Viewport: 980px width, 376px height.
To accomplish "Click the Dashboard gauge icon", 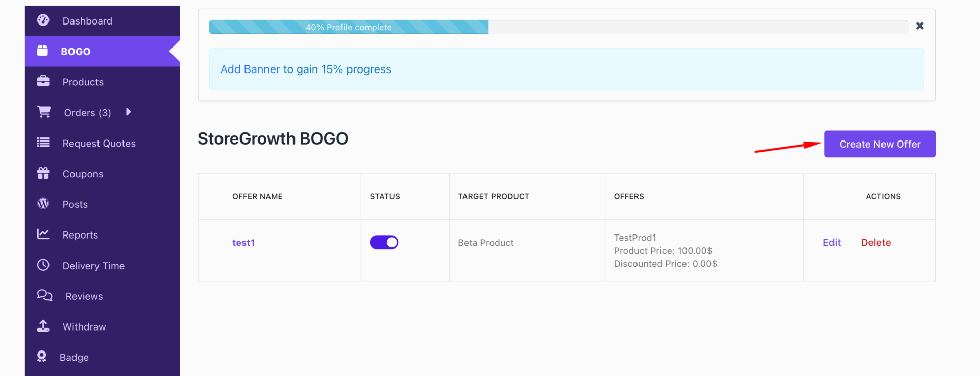I will click(43, 20).
